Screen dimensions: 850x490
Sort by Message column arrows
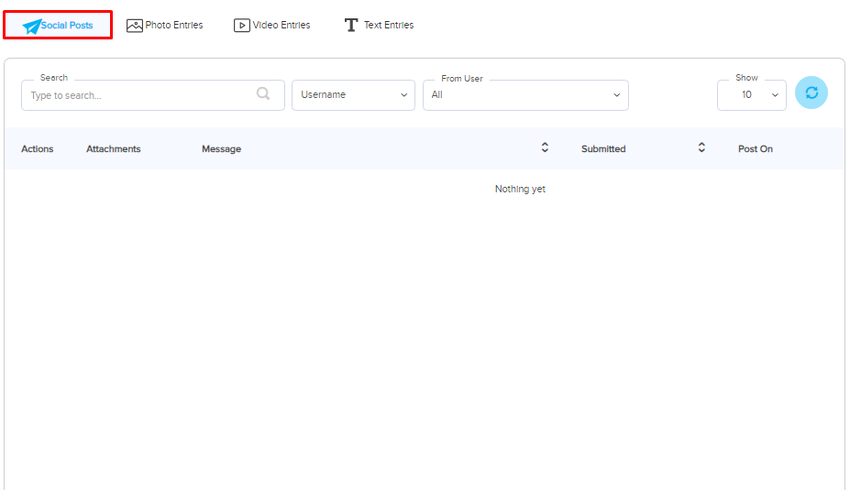(x=545, y=148)
